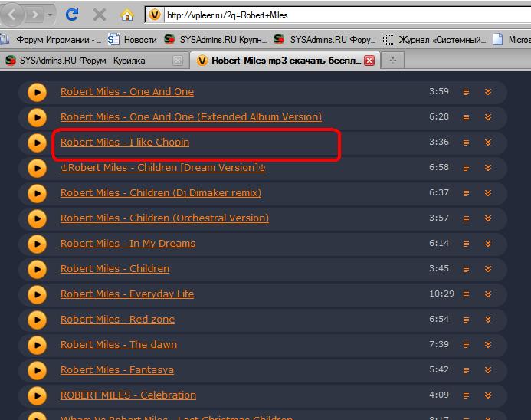Show lyrics icon for One And One 3:59
Image resolution: width=531 pixels, height=420 pixels.
[x=466, y=92]
